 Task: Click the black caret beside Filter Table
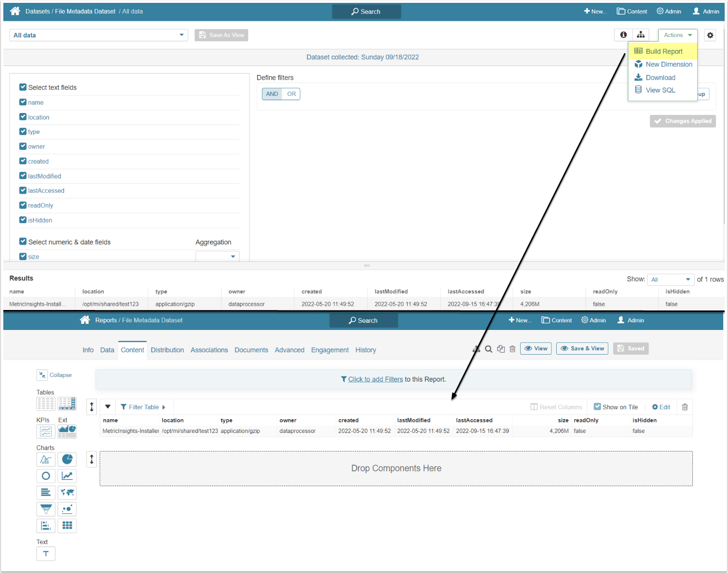pos(108,407)
